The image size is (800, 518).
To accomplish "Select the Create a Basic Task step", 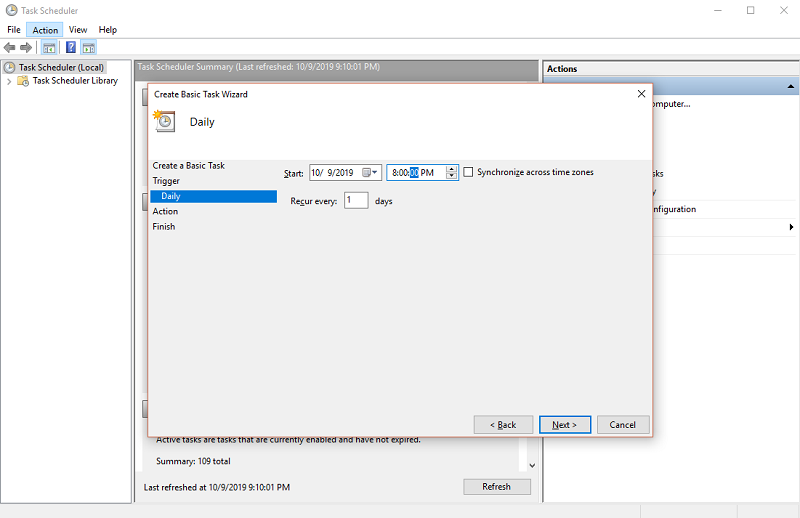I will tap(188, 165).
